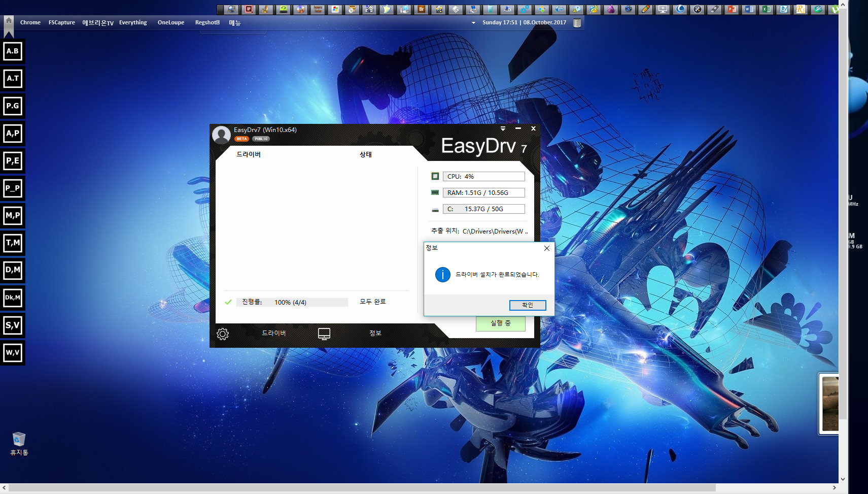
Task: Click the 확인 button in the 정보 dialog
Action: pyautogui.click(x=528, y=305)
